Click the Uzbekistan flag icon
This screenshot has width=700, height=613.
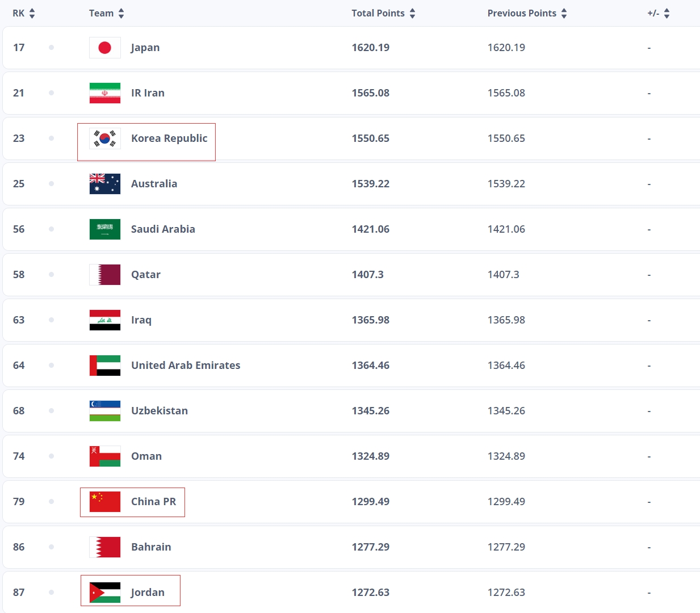(x=105, y=411)
